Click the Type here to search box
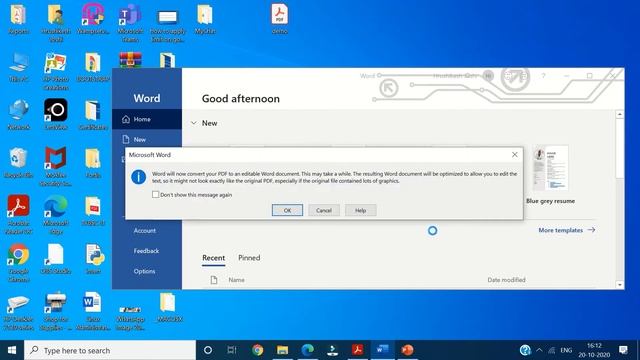This screenshot has width=640, height=360. coord(110,350)
